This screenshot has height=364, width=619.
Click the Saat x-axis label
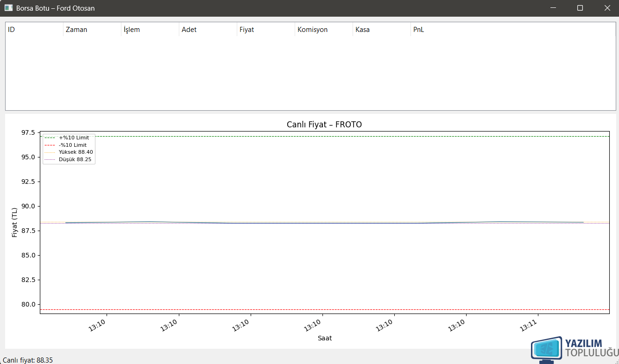pyautogui.click(x=325, y=338)
